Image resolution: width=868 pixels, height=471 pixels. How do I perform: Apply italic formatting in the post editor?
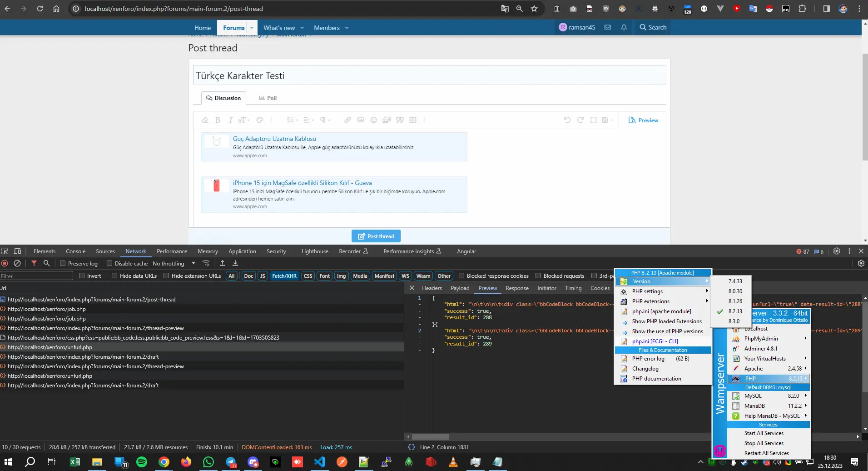coord(230,120)
